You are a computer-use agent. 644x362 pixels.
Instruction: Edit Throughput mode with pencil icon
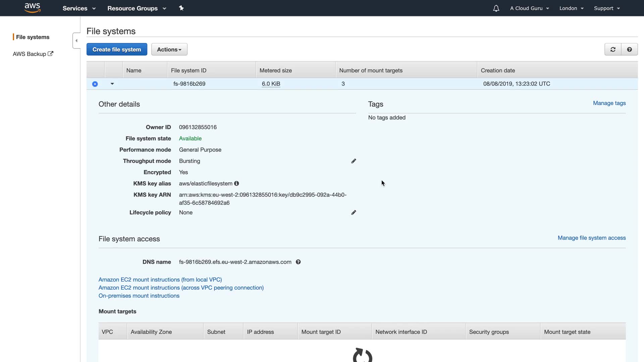(354, 161)
